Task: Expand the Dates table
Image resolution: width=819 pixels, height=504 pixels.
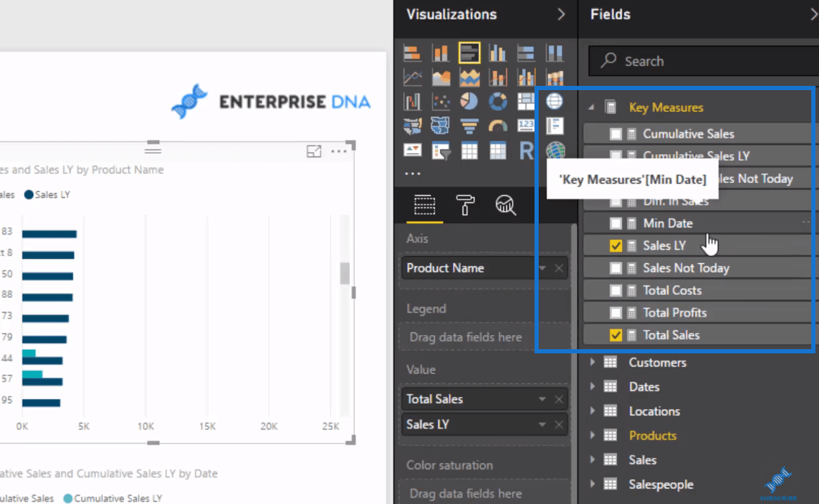Action: (x=592, y=386)
